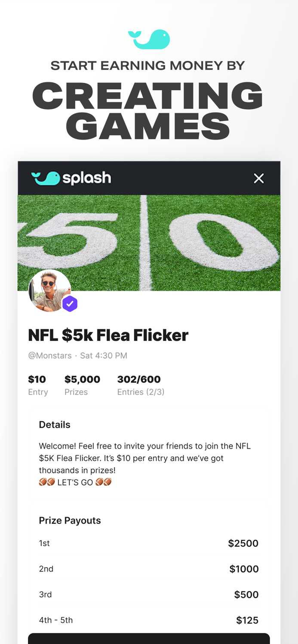Image resolution: width=298 pixels, height=644 pixels.
Task: Expand the Details section
Action: tap(55, 425)
